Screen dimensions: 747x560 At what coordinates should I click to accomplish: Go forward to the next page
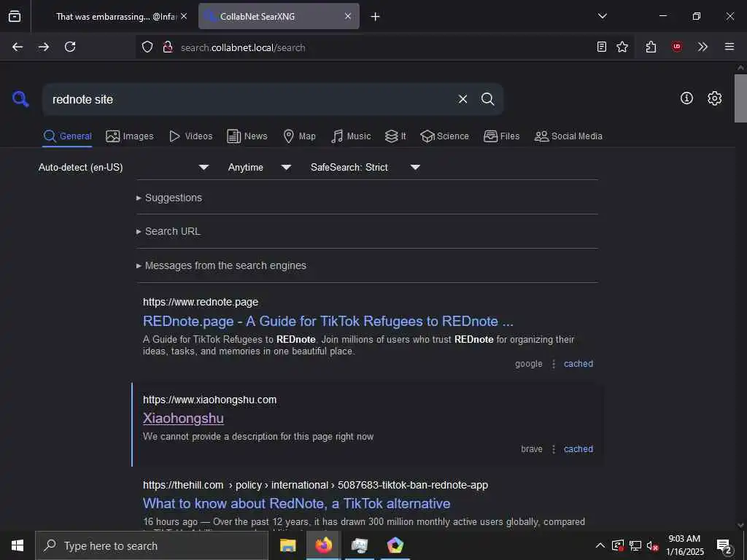[x=44, y=47]
